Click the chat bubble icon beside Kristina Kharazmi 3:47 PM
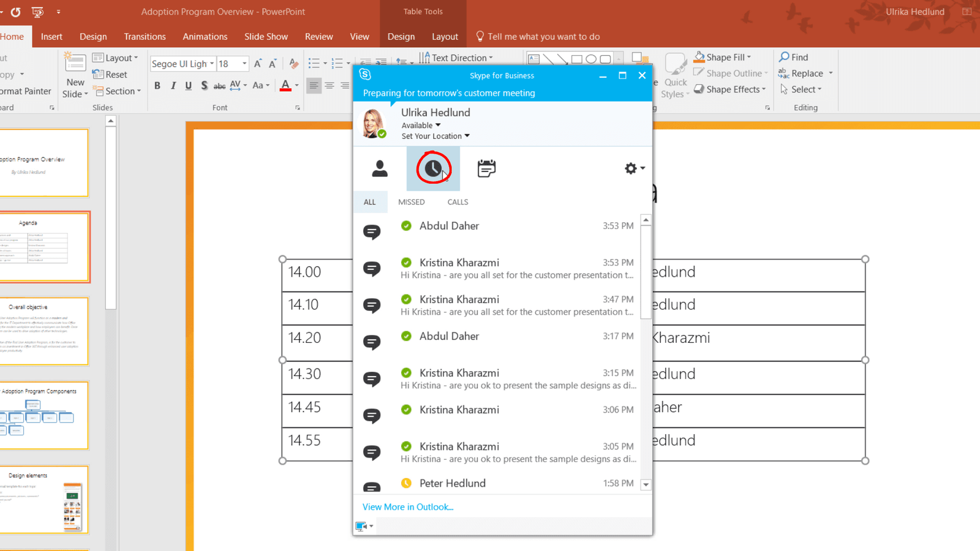The height and width of the screenshot is (551, 980). (x=372, y=305)
